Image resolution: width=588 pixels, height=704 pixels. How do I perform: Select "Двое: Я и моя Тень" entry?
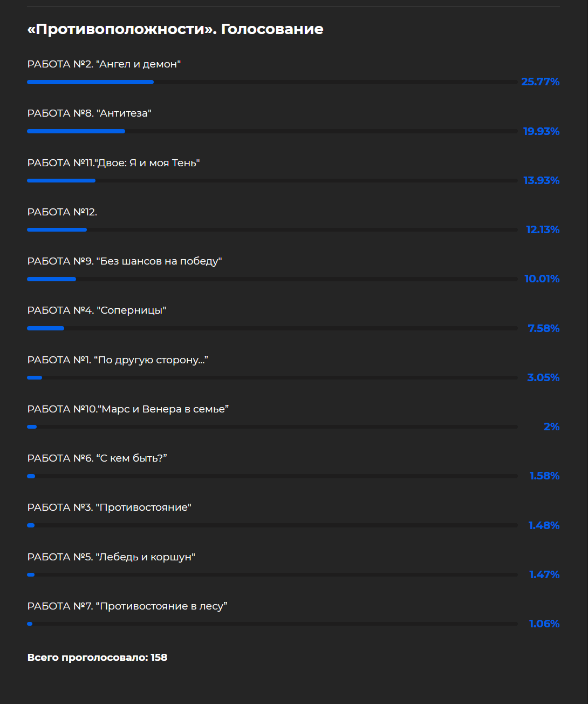click(114, 163)
